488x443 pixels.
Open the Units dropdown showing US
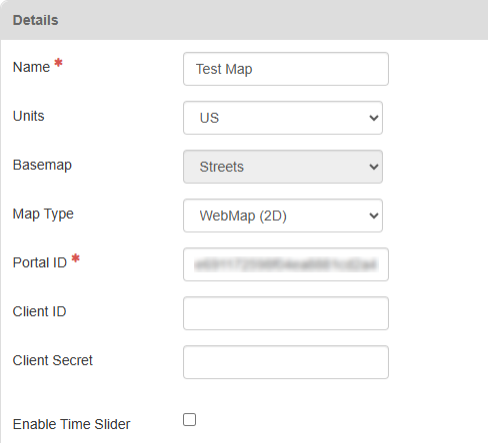(x=283, y=118)
